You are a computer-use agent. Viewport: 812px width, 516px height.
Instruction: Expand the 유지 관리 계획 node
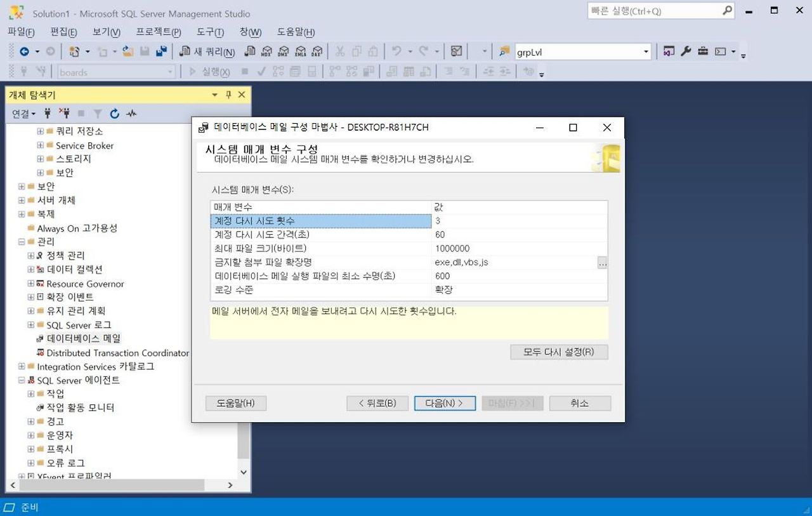(x=31, y=311)
